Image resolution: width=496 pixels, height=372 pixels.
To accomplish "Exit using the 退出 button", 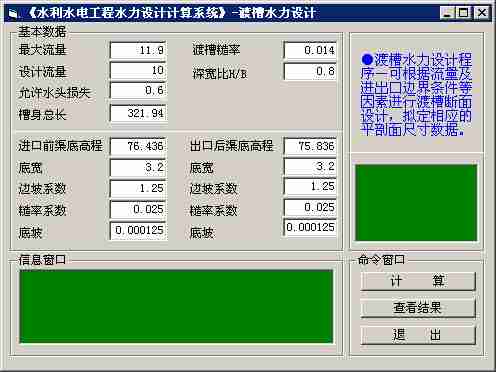I will (418, 335).
